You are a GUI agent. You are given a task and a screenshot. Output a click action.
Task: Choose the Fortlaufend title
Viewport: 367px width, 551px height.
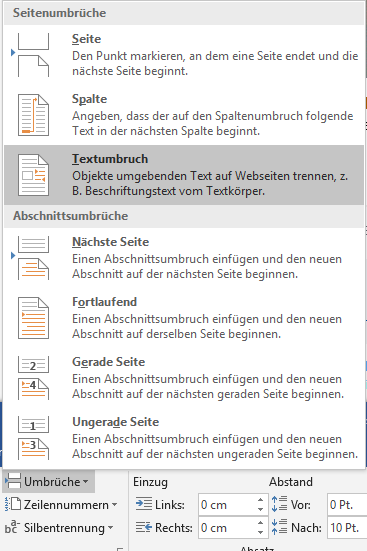[104, 302]
